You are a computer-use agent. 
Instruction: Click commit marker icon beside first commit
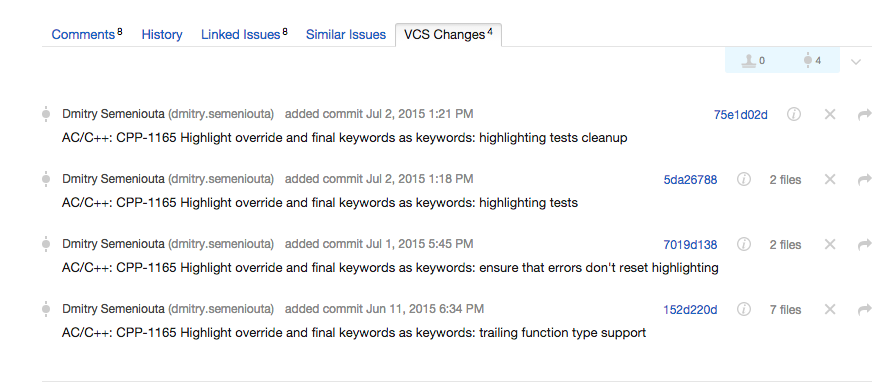(x=46, y=114)
